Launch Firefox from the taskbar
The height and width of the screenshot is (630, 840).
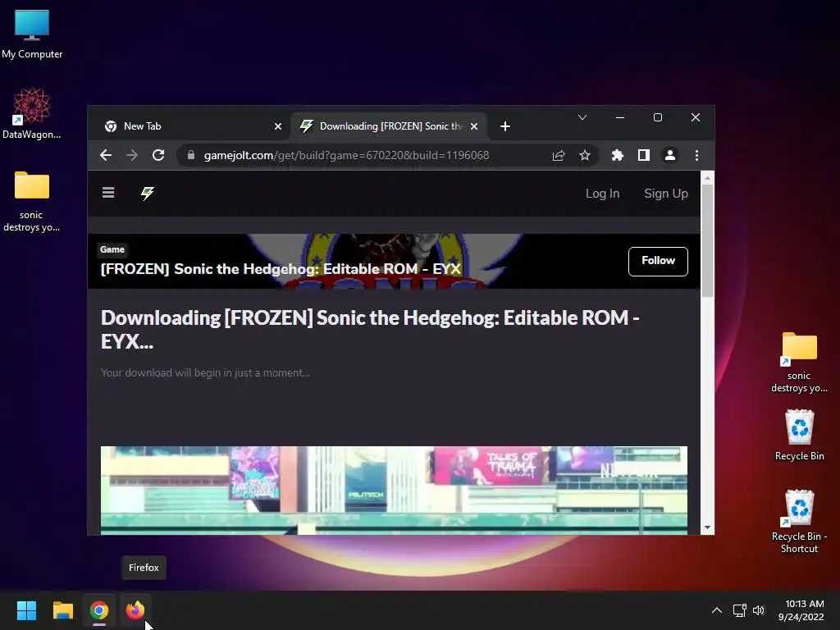point(135,610)
